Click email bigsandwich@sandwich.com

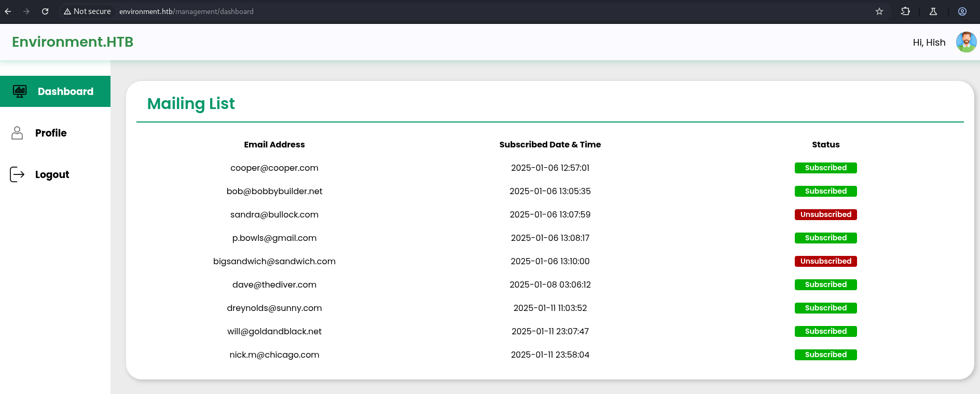pyautogui.click(x=274, y=262)
